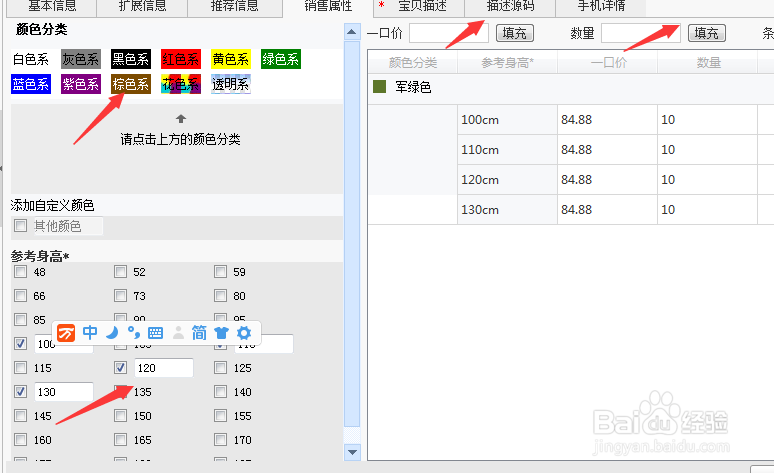Click 填充 button next to 数量

[x=706, y=33]
